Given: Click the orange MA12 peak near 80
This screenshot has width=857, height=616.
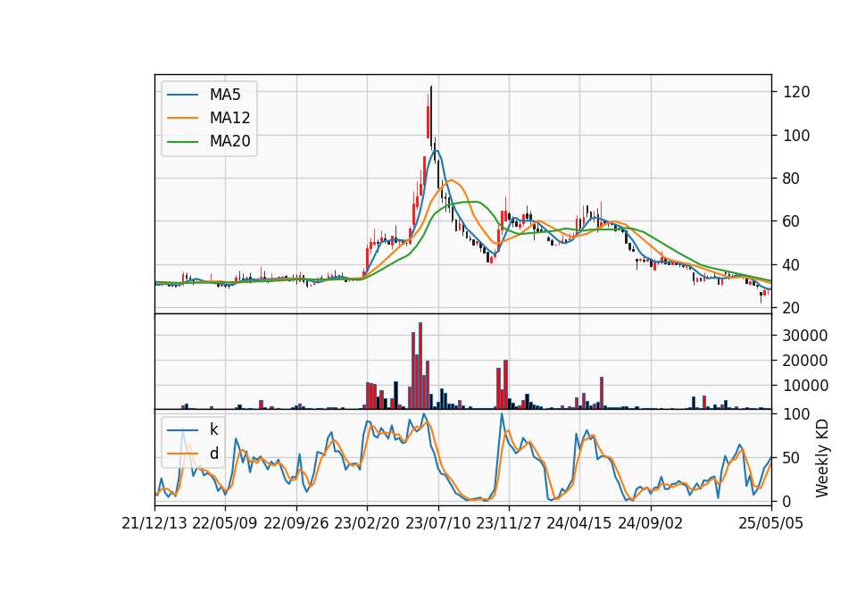Looking at the screenshot, I should pos(452,180).
